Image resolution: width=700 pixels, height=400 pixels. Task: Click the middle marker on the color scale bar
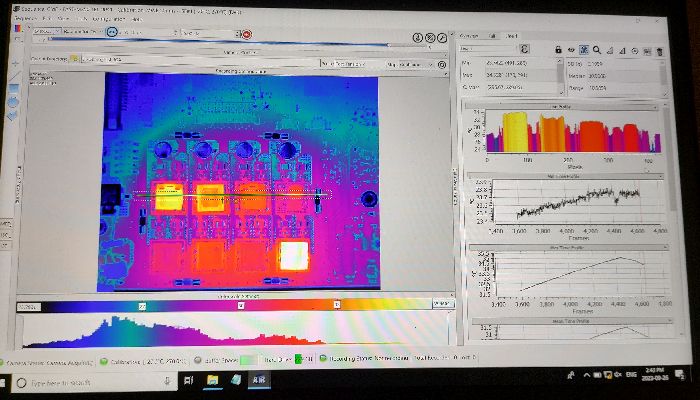click(241, 305)
